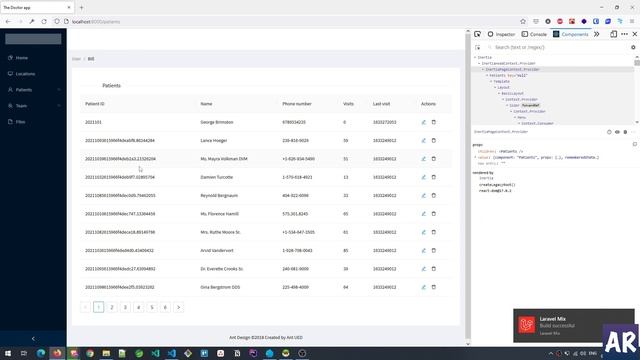Delete George Brimston's patient row
This screenshot has width=640, height=360.
pos(434,122)
